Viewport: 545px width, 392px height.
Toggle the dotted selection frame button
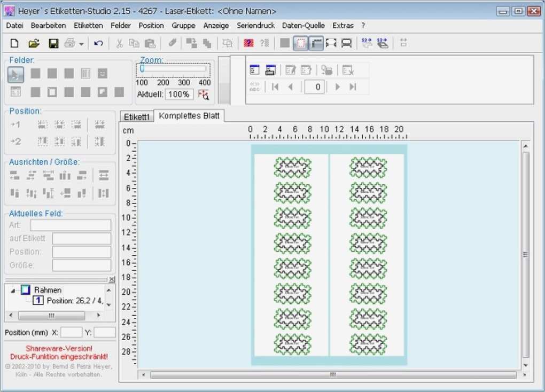click(301, 43)
